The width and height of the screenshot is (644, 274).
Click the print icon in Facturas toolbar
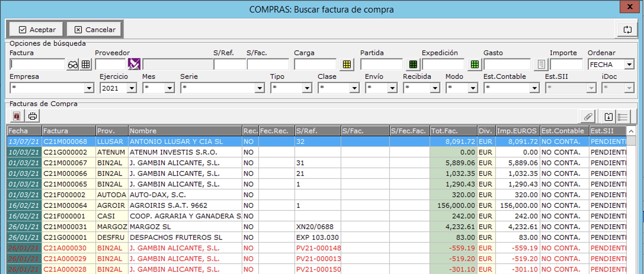(x=33, y=116)
